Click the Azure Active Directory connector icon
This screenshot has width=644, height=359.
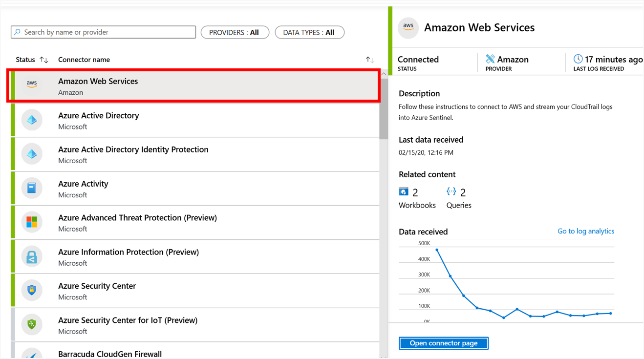[x=31, y=120]
